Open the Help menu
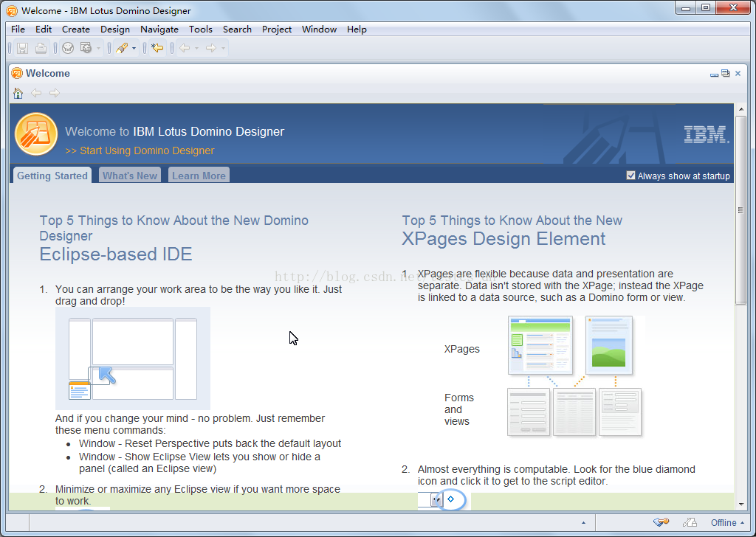The height and width of the screenshot is (537, 756). pyautogui.click(x=357, y=30)
